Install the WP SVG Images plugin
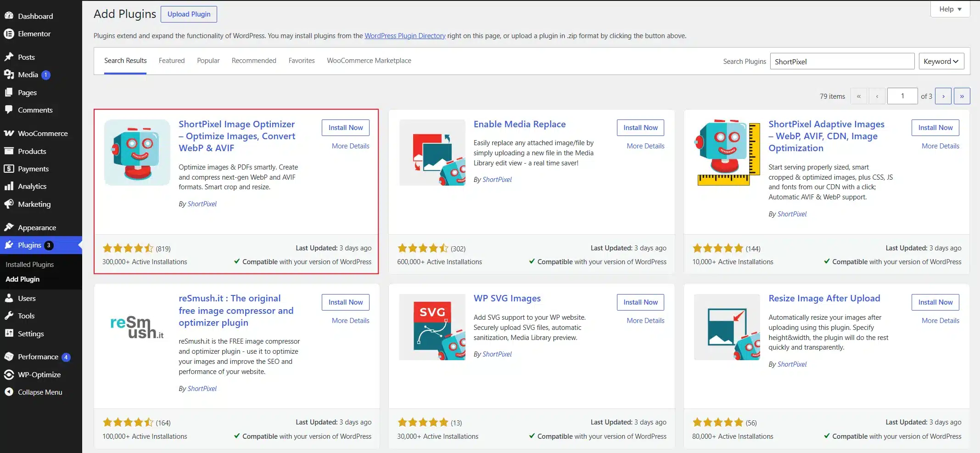Viewport: 980px width, 453px height. [640, 302]
